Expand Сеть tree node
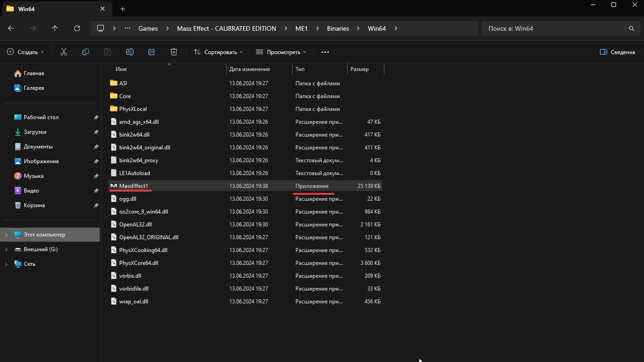Viewport: 644px width, 362px height. [6, 264]
